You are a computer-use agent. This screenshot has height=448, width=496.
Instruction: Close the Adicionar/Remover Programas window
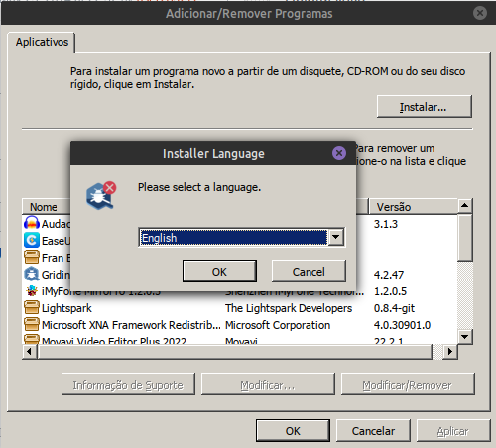[x=480, y=13]
